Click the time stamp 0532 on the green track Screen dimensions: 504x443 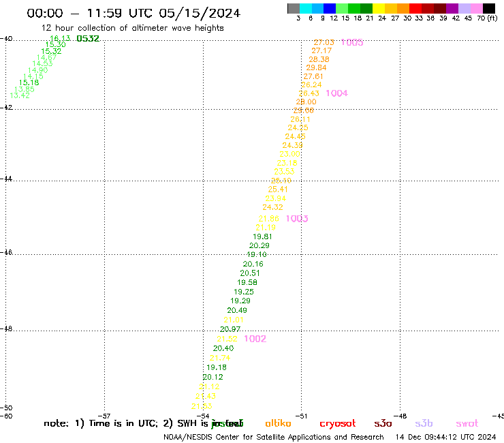point(88,39)
